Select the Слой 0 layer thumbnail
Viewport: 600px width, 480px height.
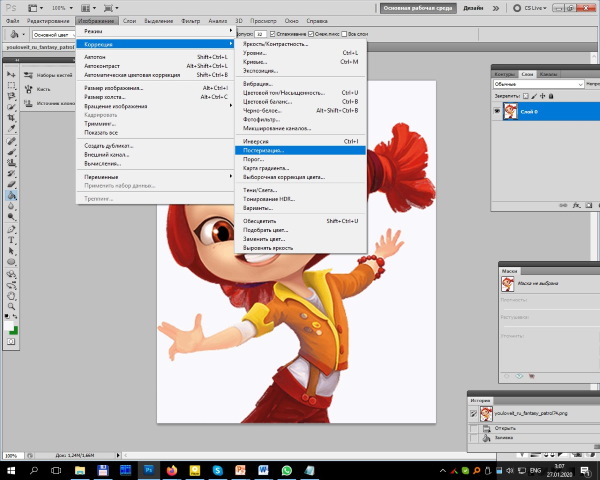coord(510,111)
